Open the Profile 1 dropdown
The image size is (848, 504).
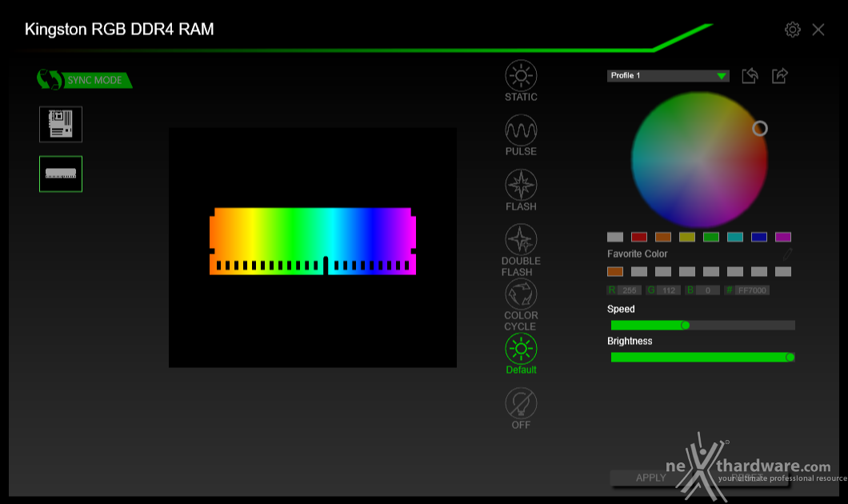[668, 76]
